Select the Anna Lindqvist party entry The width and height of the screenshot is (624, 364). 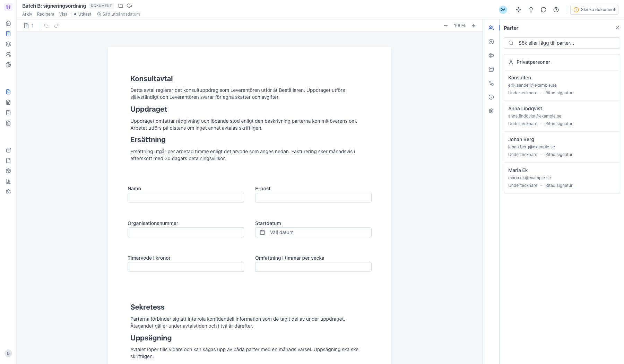[x=562, y=116]
